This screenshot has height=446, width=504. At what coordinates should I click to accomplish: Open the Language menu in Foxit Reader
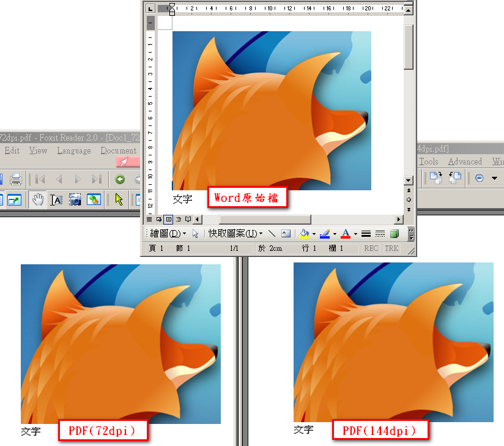(x=74, y=151)
